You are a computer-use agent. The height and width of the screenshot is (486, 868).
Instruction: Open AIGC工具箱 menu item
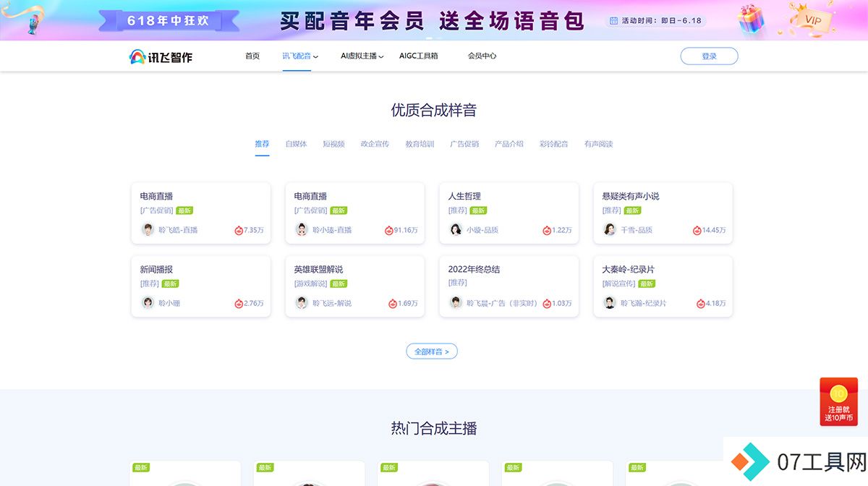tap(419, 56)
